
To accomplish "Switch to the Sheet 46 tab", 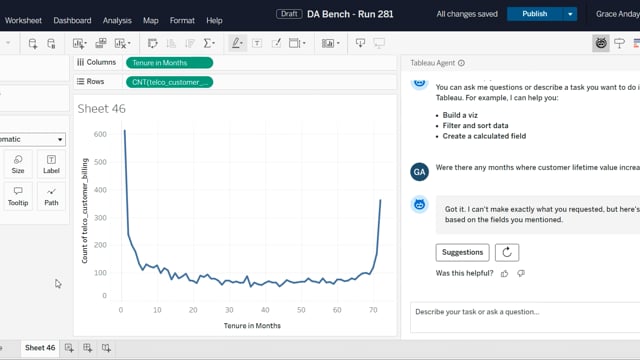I will (x=40, y=348).
